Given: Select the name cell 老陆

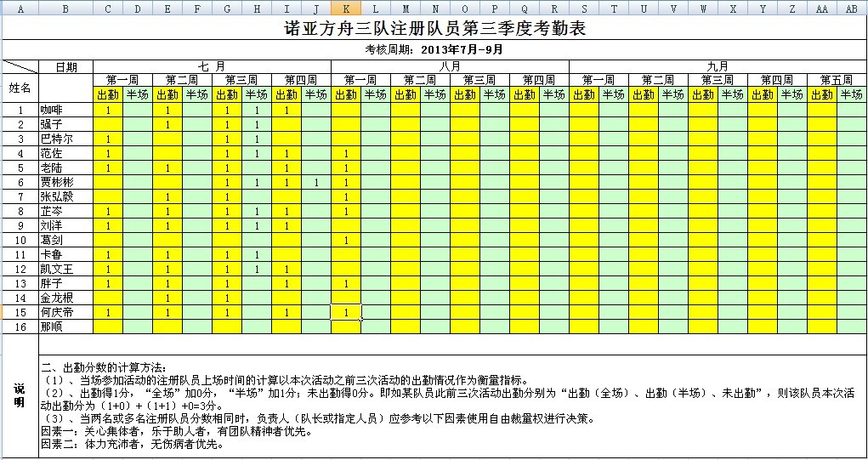Looking at the screenshot, I should pyautogui.click(x=65, y=168).
